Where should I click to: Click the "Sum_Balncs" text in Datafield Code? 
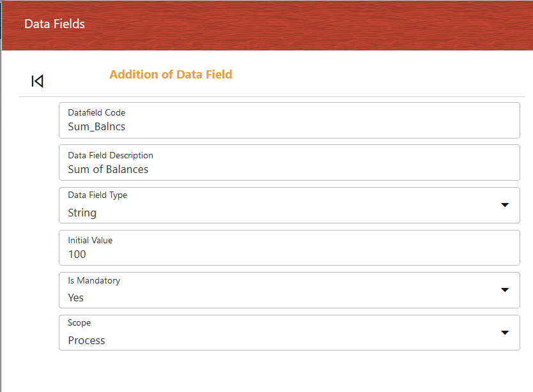[97, 126]
